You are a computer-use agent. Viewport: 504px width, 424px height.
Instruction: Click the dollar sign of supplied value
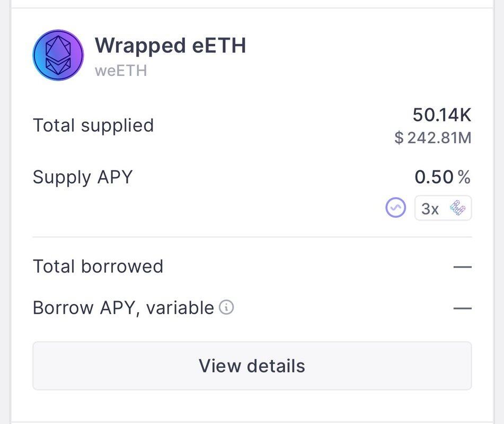tap(399, 138)
